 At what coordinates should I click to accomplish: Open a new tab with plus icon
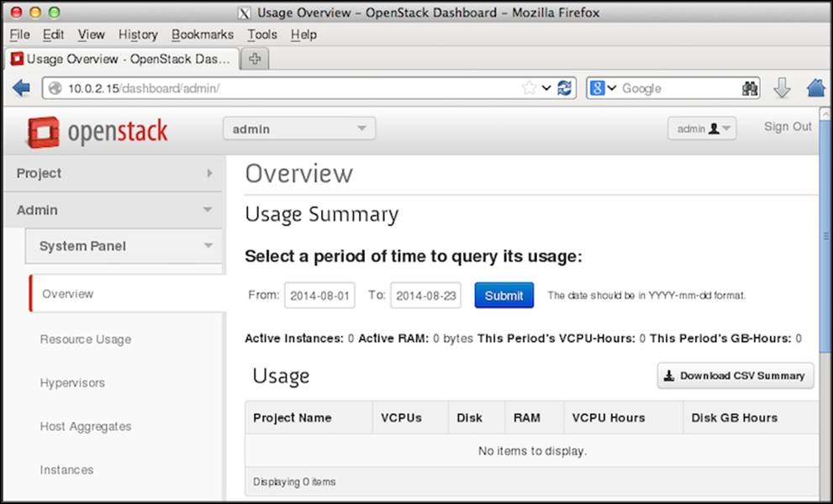(x=255, y=60)
